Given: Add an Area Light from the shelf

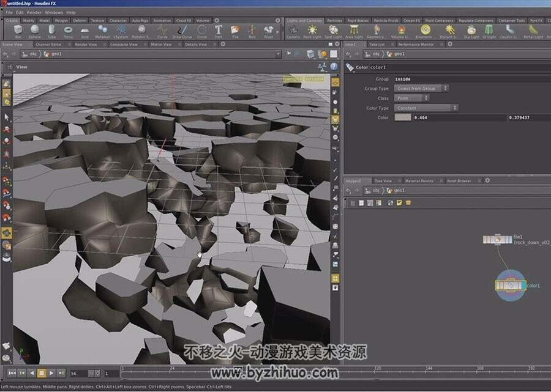Looking at the screenshot, I should [354, 31].
